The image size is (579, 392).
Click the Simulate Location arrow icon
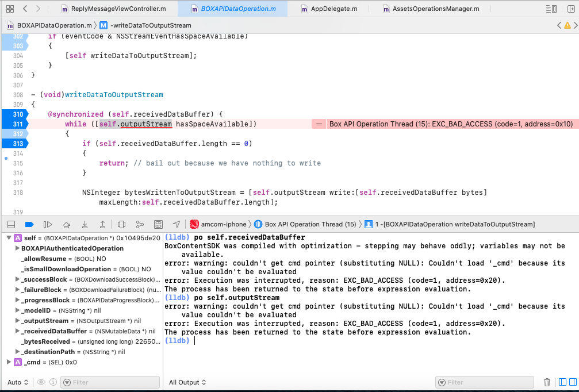pyautogui.click(x=176, y=224)
